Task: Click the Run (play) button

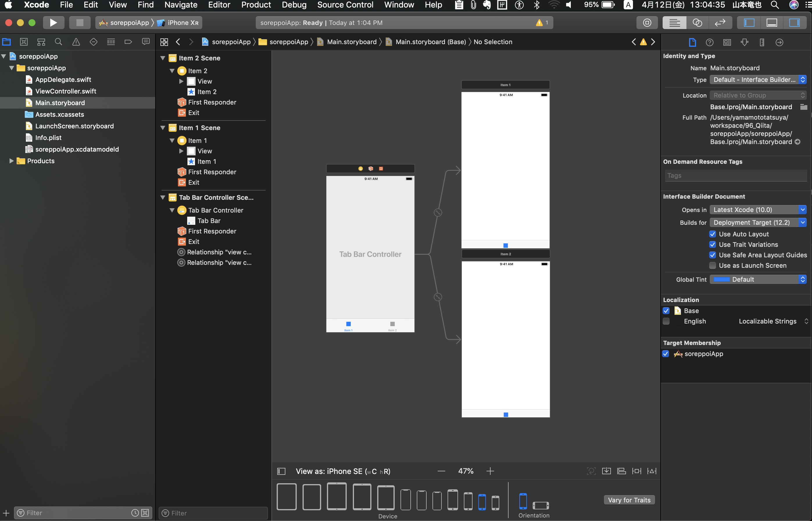Action: pyautogui.click(x=53, y=23)
